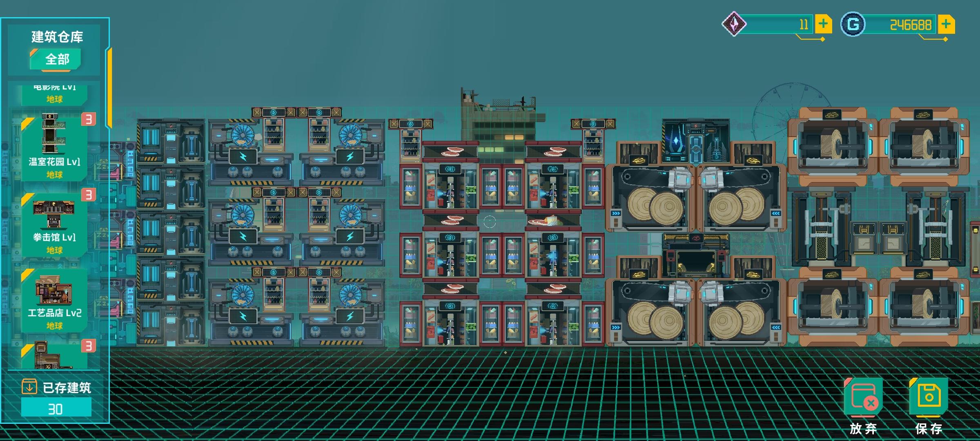Select the green rooftop apartment tower

502,122
